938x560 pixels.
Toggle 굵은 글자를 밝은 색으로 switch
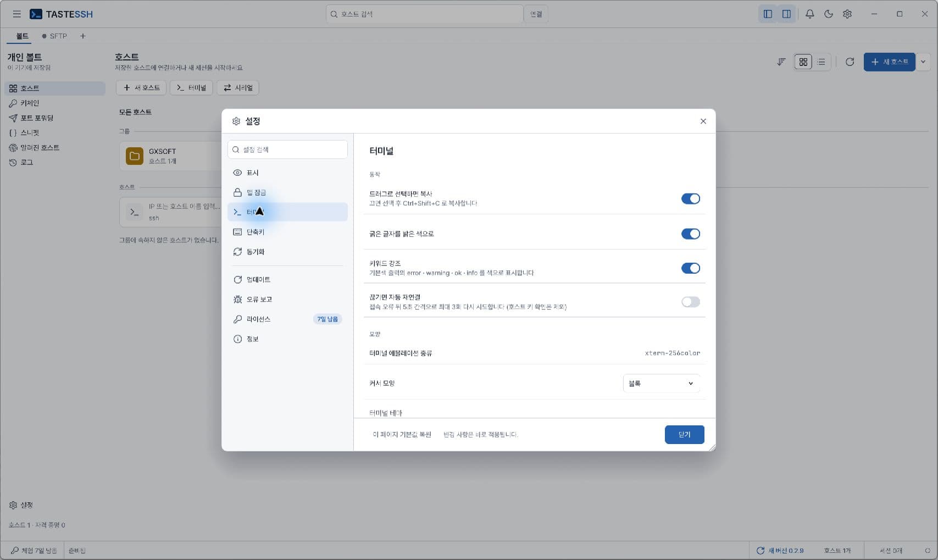(690, 234)
